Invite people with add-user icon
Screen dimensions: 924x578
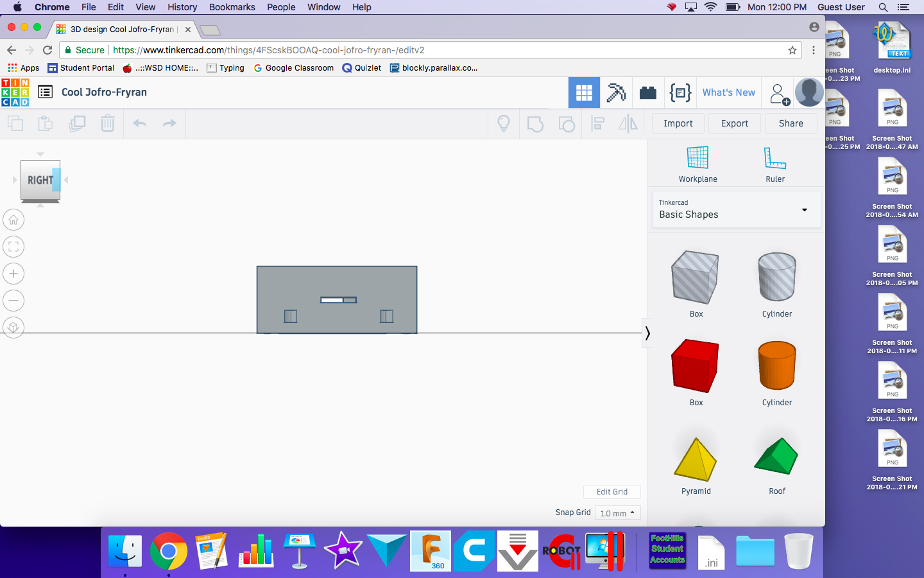click(780, 94)
